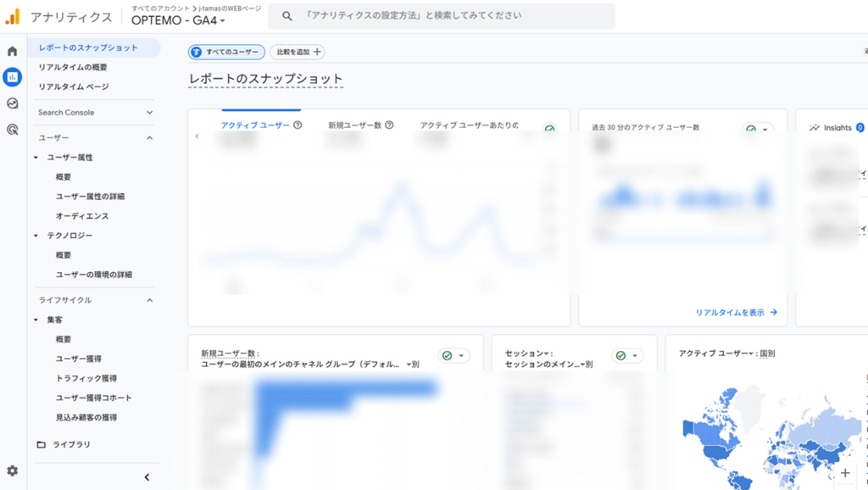
Task: Open the data quality check badge on the users card
Action: (548, 128)
